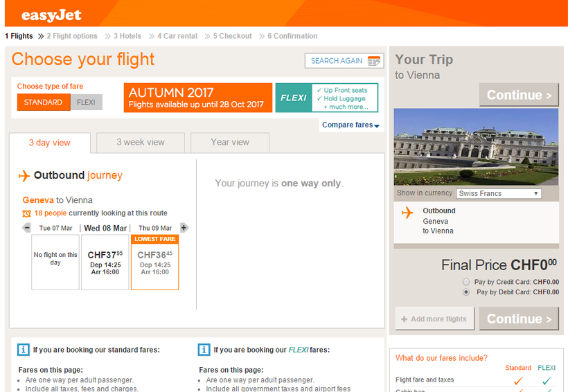Click 'Your journey is one way only' text
Image resolution: width=568 pixels, height=392 pixels.
pyautogui.click(x=279, y=184)
